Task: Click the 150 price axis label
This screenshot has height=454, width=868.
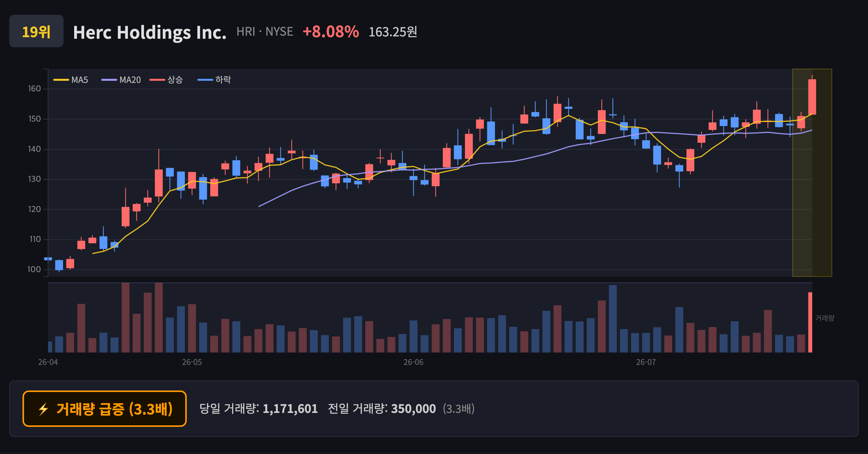Action: 34,119
